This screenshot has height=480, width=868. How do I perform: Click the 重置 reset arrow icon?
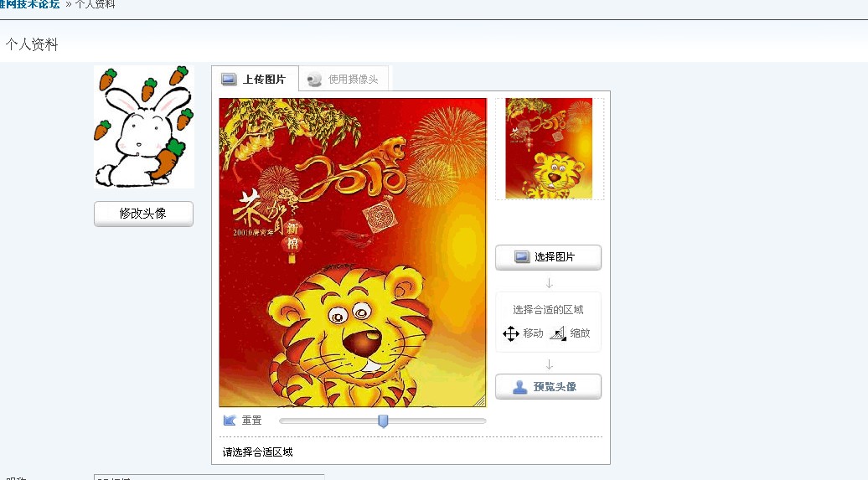(x=230, y=421)
